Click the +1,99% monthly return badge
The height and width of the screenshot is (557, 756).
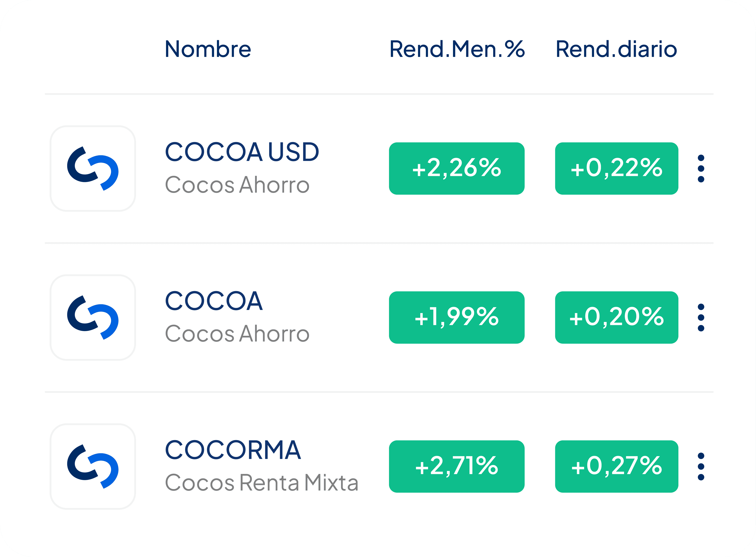coord(457,318)
